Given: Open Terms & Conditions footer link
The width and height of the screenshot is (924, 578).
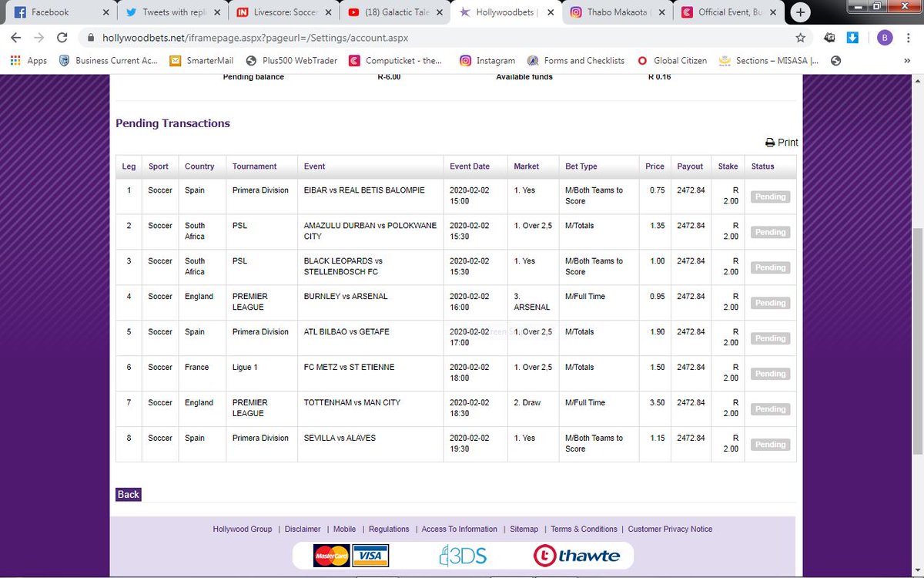Looking at the screenshot, I should coord(584,529).
